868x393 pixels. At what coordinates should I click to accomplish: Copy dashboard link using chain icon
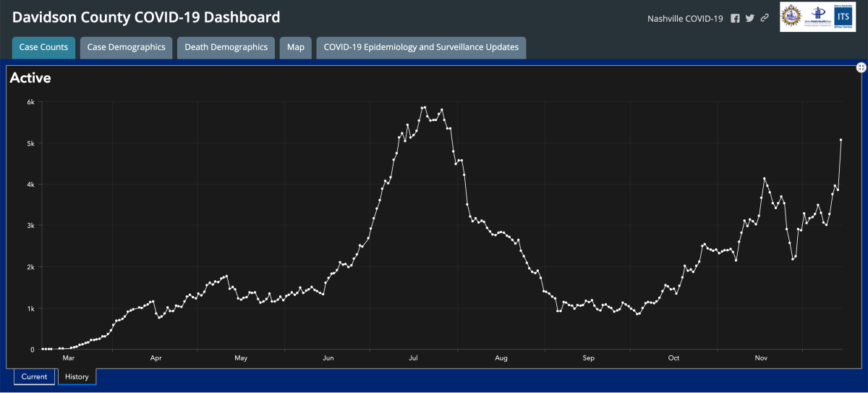click(x=765, y=18)
